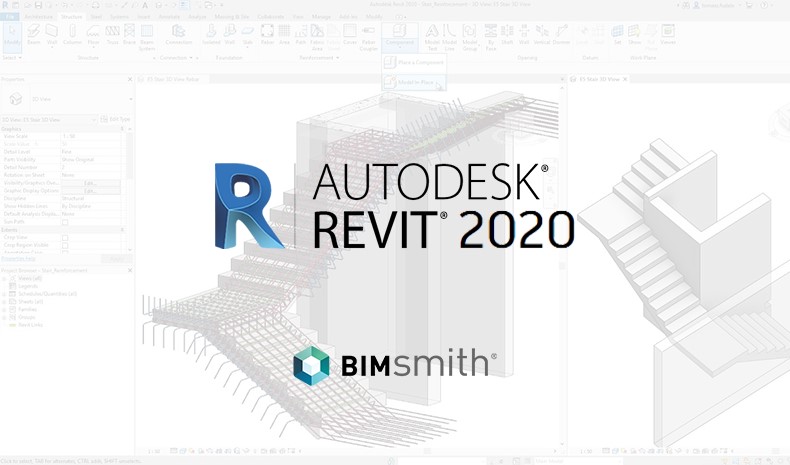Close the Project Browser panel

130,271
